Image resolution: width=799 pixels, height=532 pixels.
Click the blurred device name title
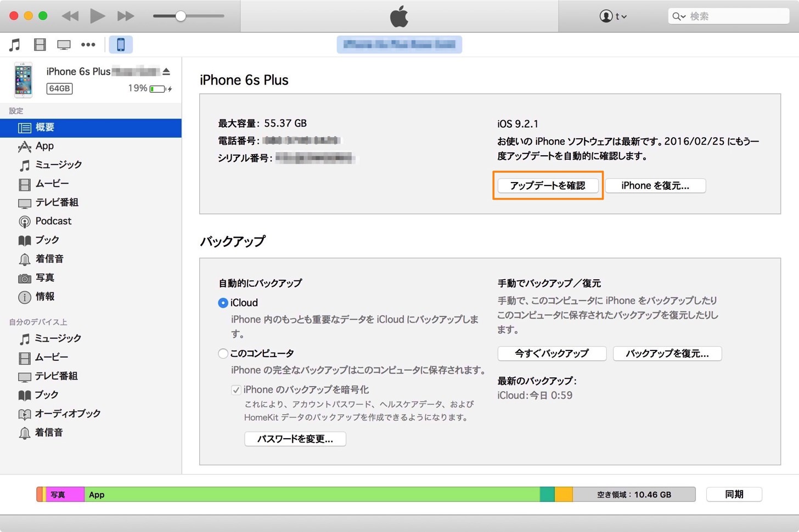tap(400, 44)
